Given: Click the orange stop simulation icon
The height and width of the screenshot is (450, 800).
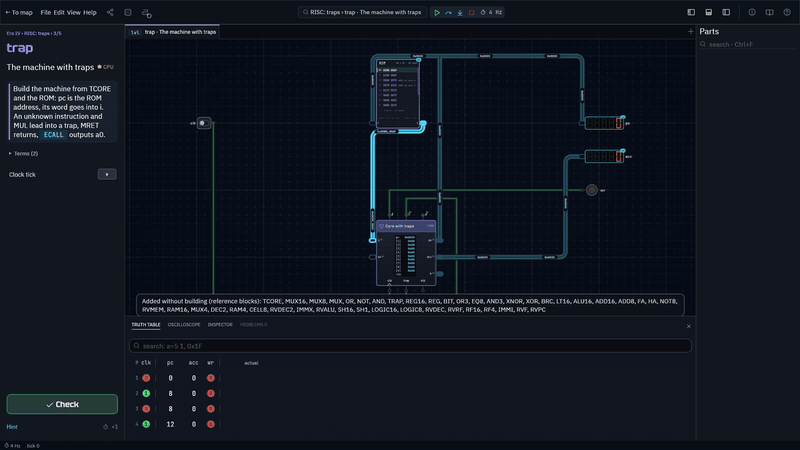Looking at the screenshot, I should click(471, 12).
